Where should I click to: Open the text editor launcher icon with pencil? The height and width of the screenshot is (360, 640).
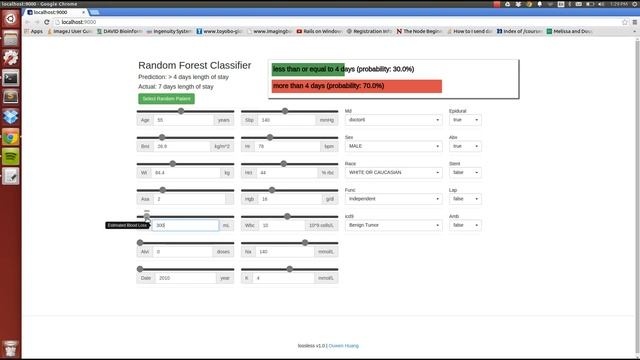[x=11, y=176]
